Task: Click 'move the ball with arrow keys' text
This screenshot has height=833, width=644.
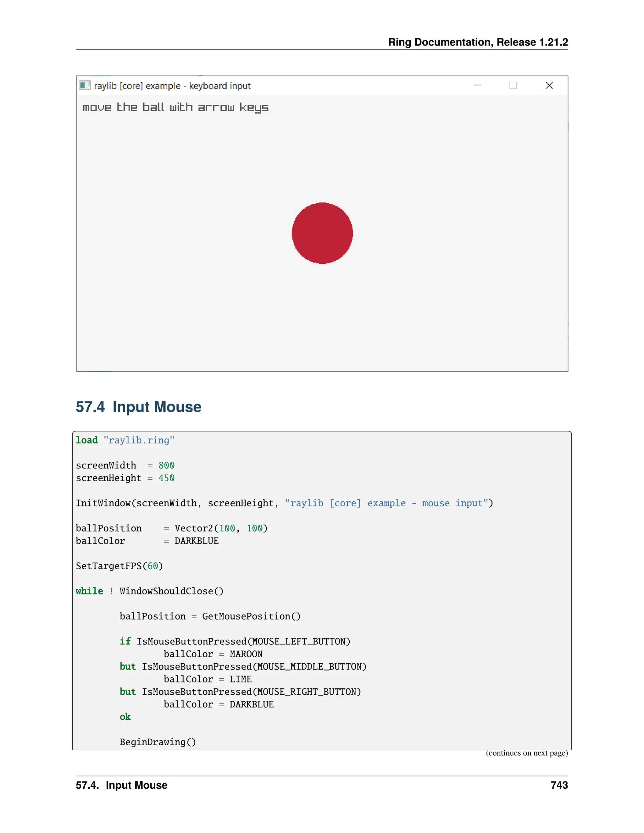Action: (x=175, y=108)
